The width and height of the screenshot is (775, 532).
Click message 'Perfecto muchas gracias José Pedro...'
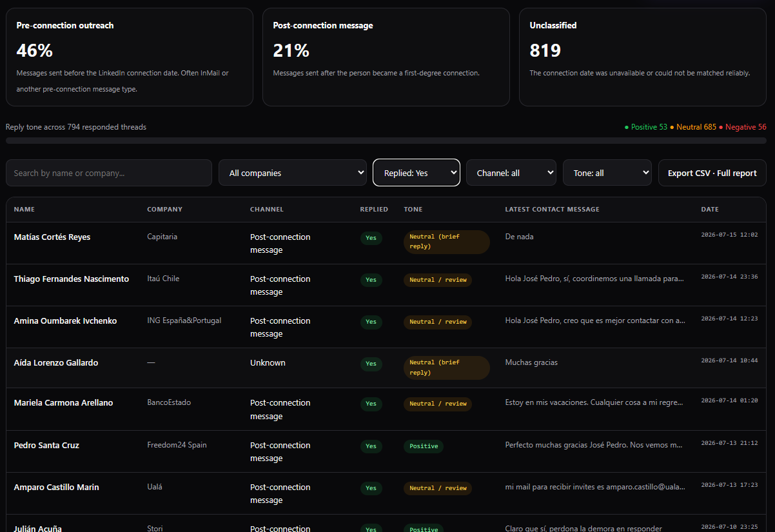[x=594, y=445]
